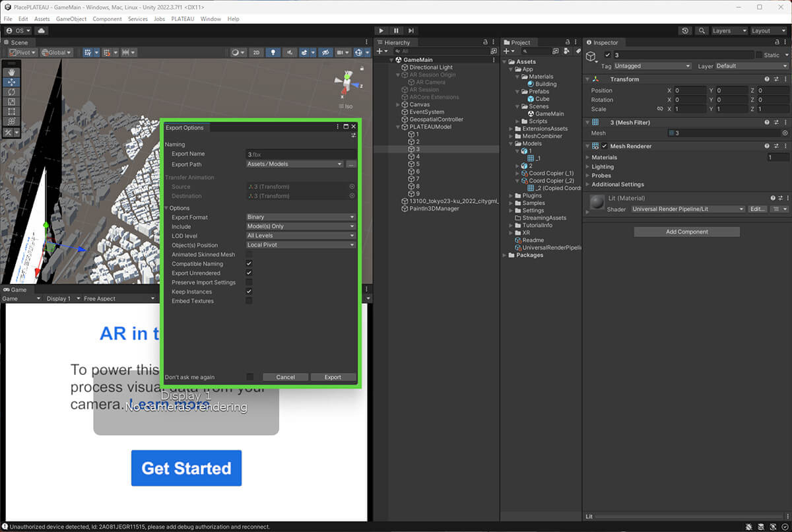Enable Embed Textures checkbox
The image size is (792, 532).
coord(249,300)
